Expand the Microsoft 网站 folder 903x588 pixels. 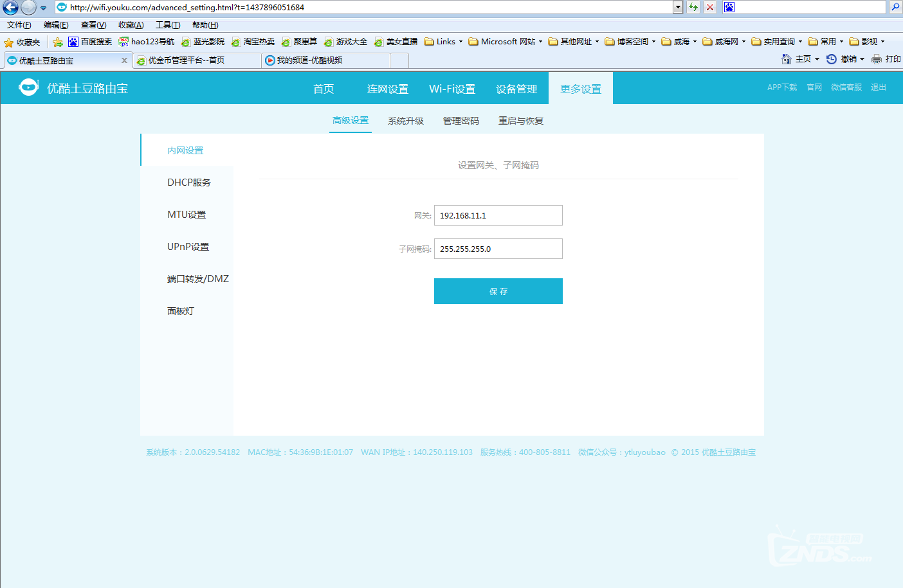506,42
